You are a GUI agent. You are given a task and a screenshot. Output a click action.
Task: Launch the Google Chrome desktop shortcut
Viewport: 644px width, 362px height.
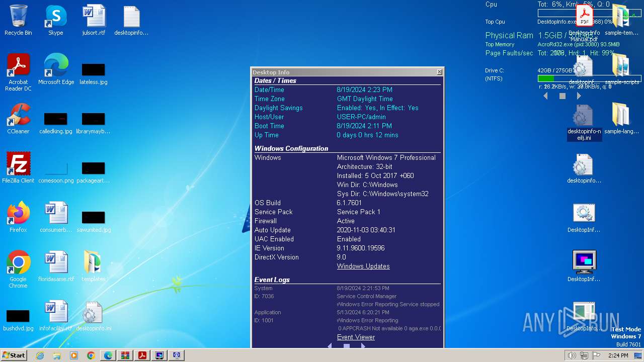click(x=18, y=269)
